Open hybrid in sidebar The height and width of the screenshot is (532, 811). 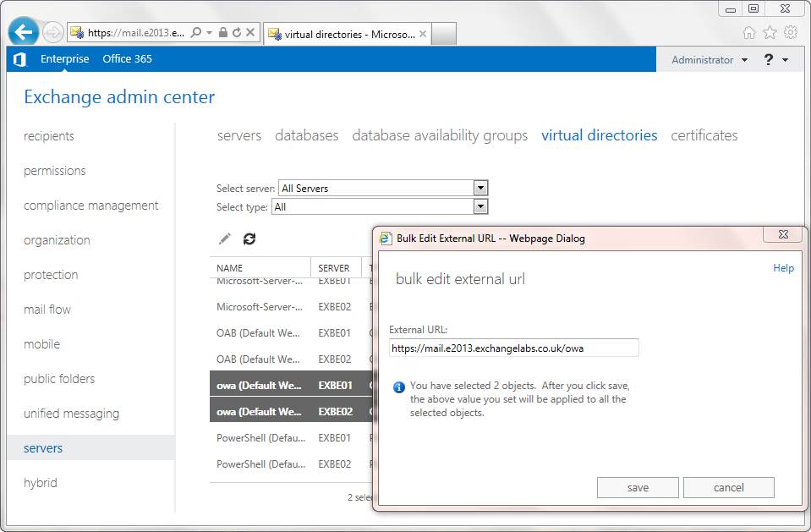point(41,483)
